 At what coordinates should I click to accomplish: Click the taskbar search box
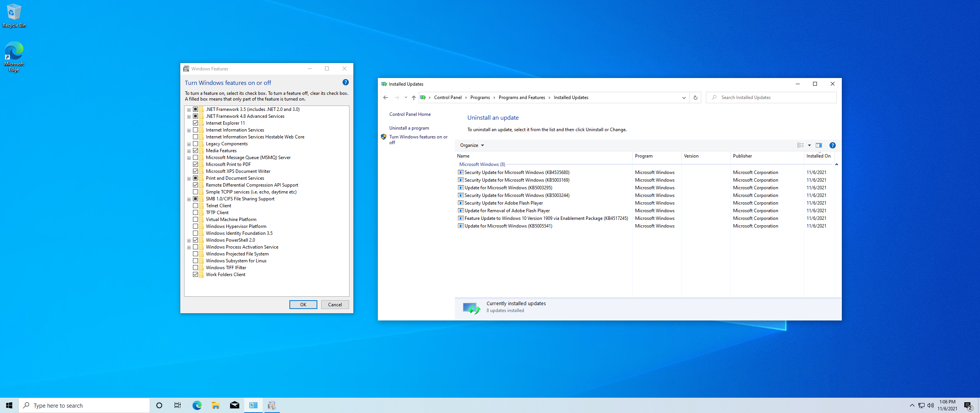point(84,405)
